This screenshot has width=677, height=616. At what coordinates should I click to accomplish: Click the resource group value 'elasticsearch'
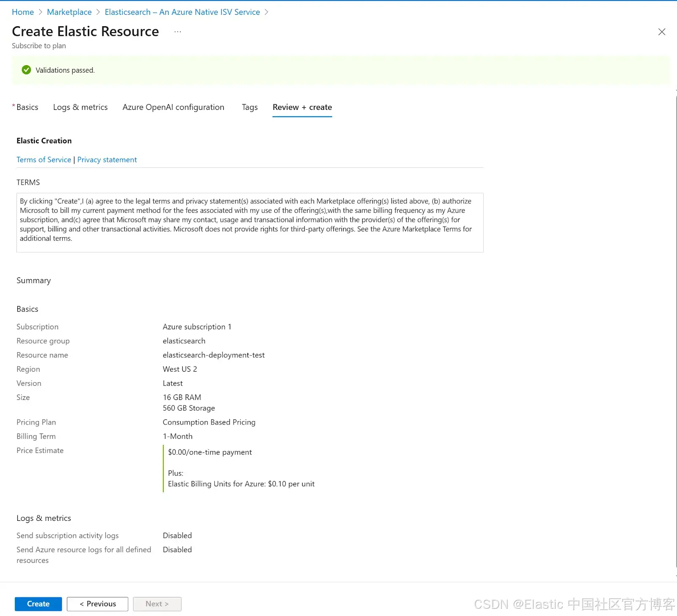[184, 341]
